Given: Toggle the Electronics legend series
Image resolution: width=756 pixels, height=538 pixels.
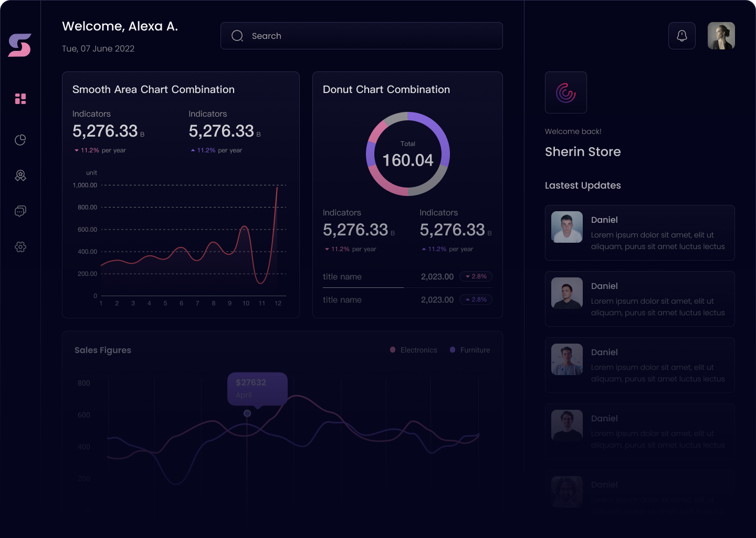Looking at the screenshot, I should point(414,350).
